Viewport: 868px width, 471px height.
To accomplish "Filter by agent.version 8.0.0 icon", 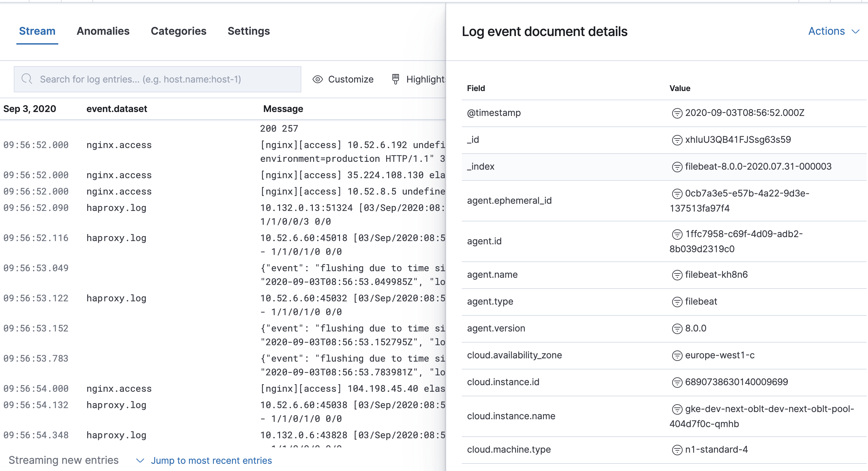I will [677, 329].
